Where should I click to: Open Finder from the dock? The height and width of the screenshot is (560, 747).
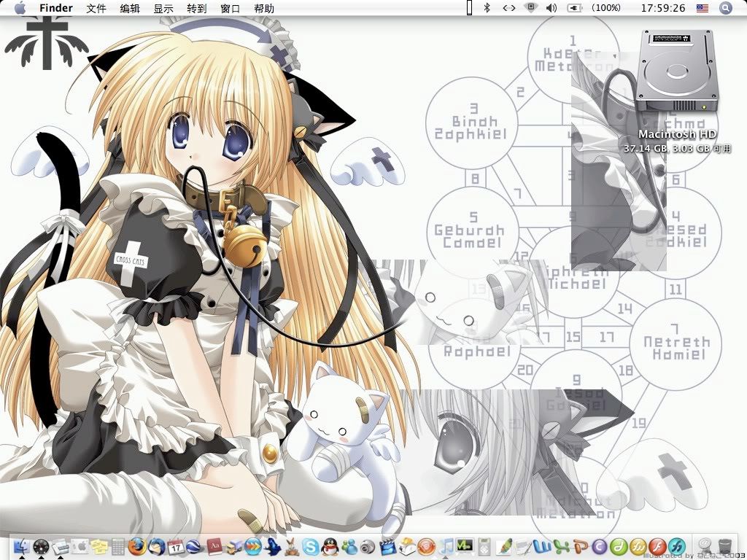coord(22,546)
